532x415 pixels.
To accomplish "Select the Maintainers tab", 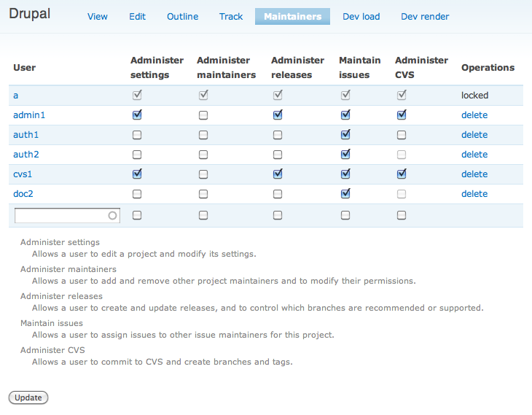I will click(x=292, y=16).
